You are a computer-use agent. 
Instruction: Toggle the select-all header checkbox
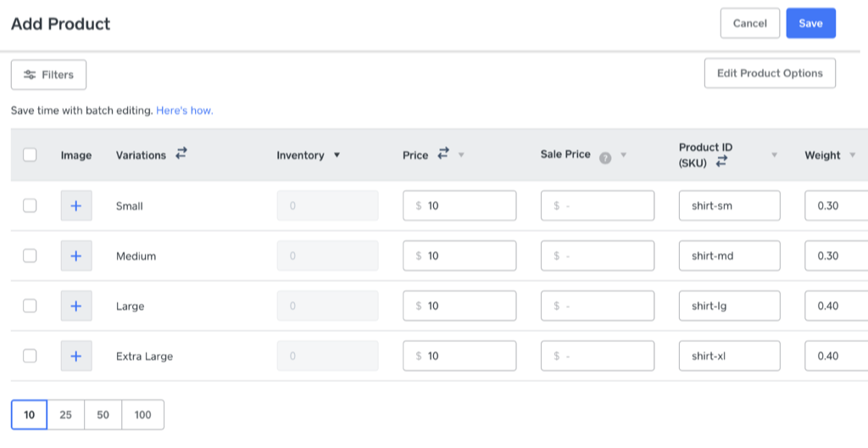click(30, 155)
